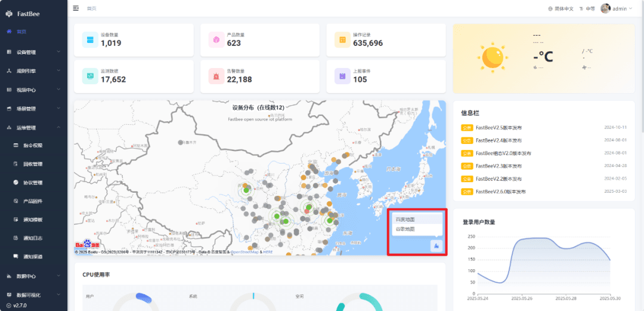Open the admin user dropdown arrow
644x311 pixels.
(630, 8)
